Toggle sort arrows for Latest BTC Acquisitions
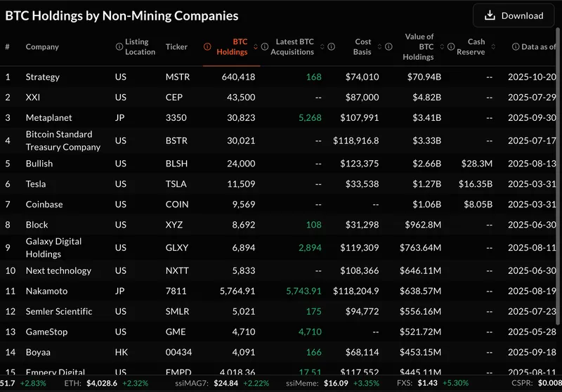 (x=322, y=47)
